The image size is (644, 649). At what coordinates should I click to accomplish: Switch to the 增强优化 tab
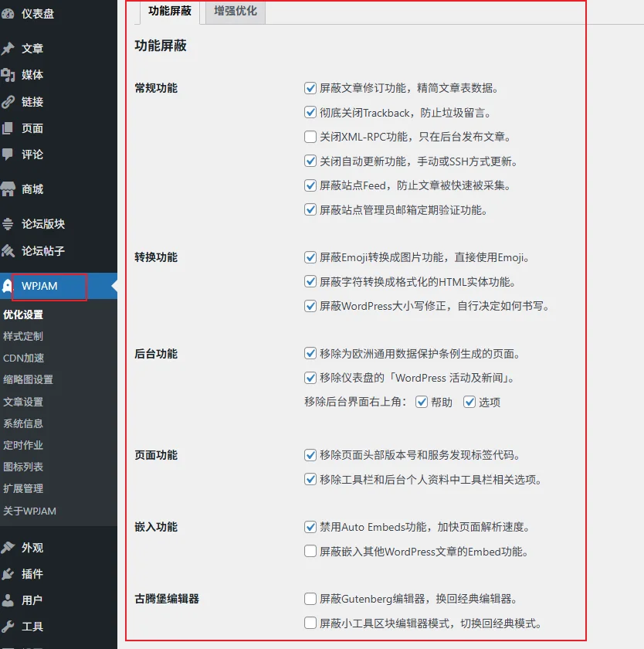pyautogui.click(x=235, y=12)
